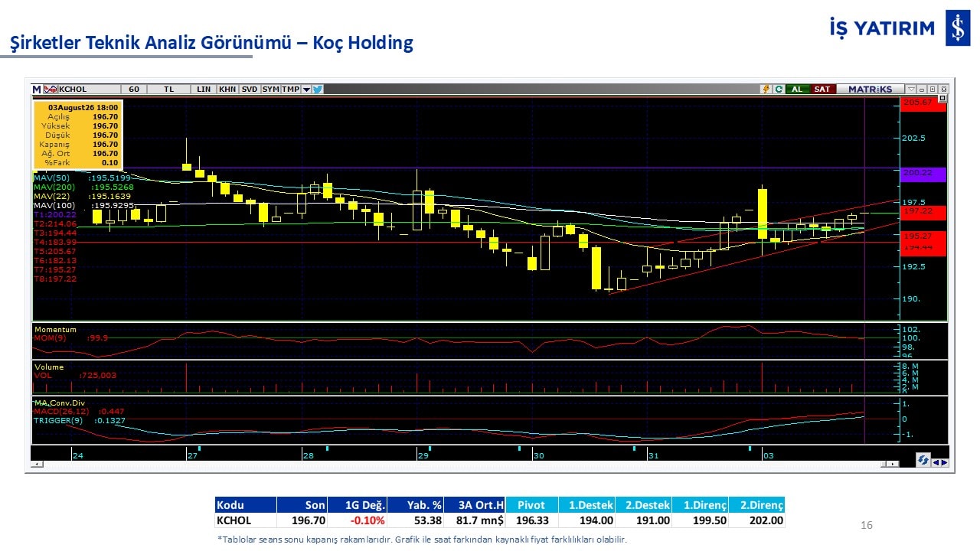Click the TRIGGER(9) label

[x=79, y=421]
